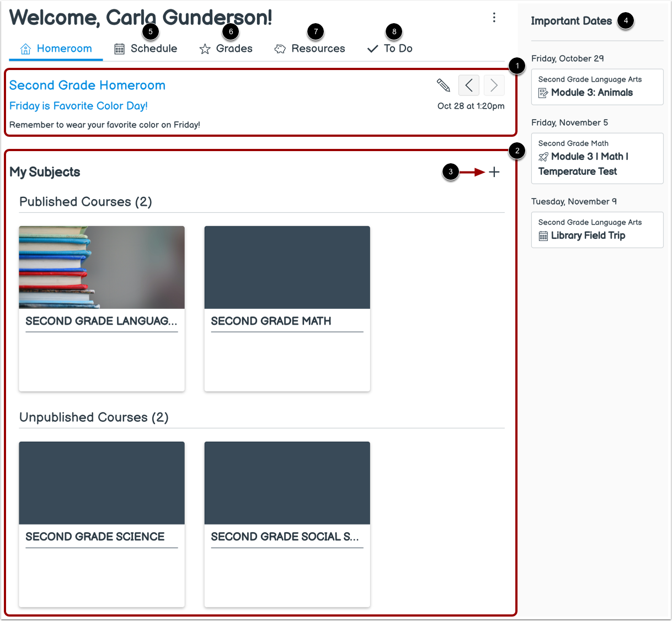The height and width of the screenshot is (621, 672).
Task: Open Library Field Trip event link
Action: coord(588,235)
